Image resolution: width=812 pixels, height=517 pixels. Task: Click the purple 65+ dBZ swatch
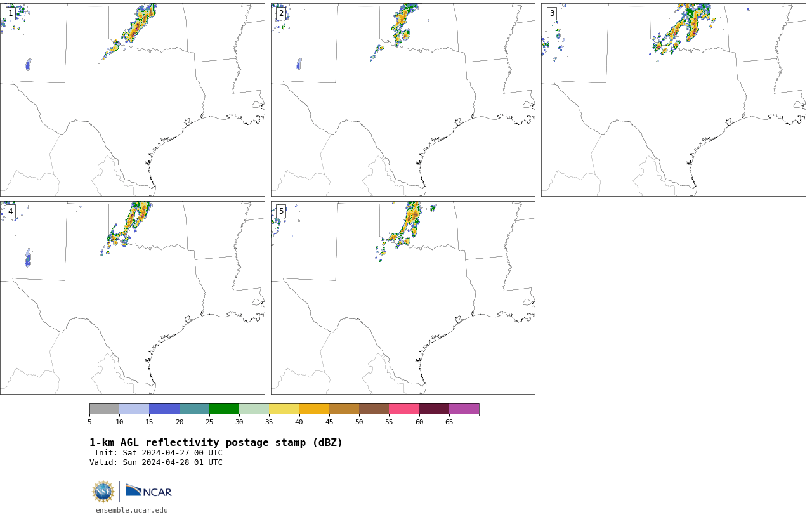464,409
